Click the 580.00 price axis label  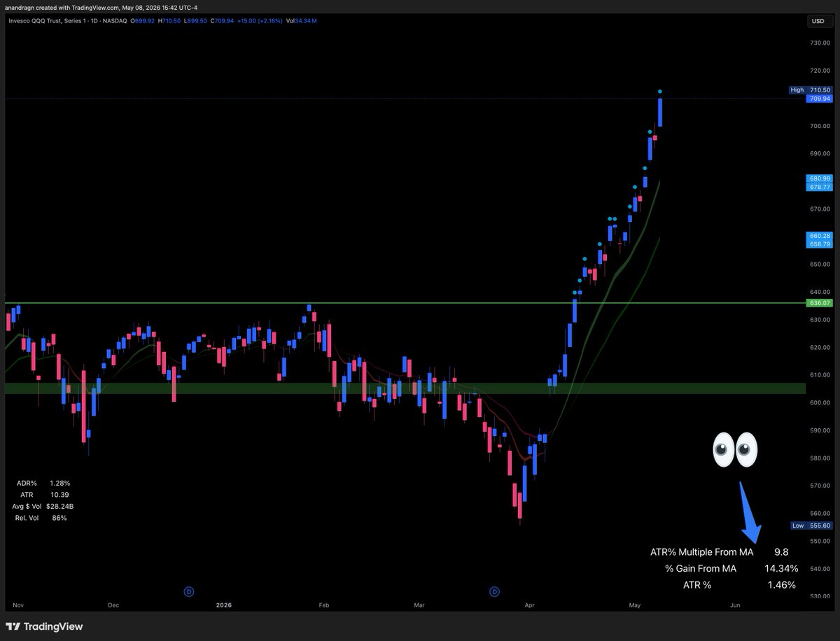819,458
